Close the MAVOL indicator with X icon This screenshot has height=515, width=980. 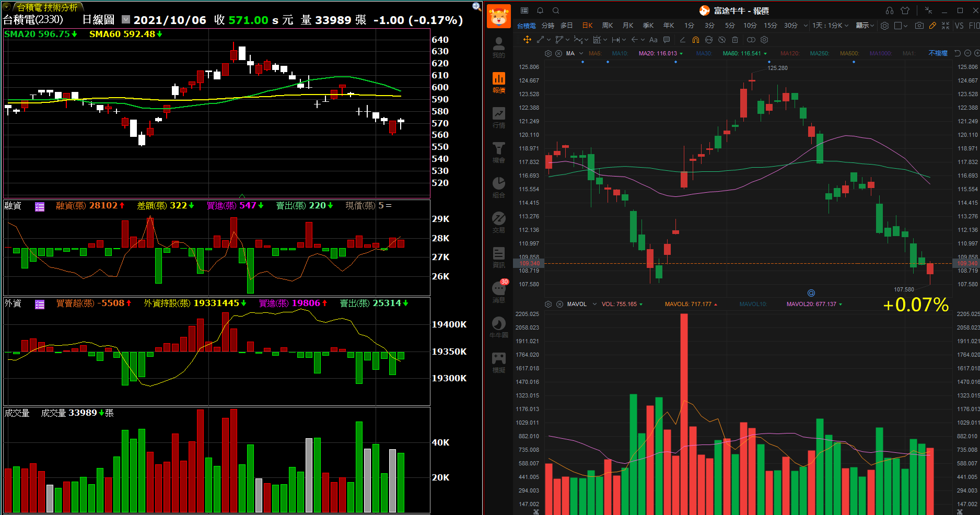559,304
